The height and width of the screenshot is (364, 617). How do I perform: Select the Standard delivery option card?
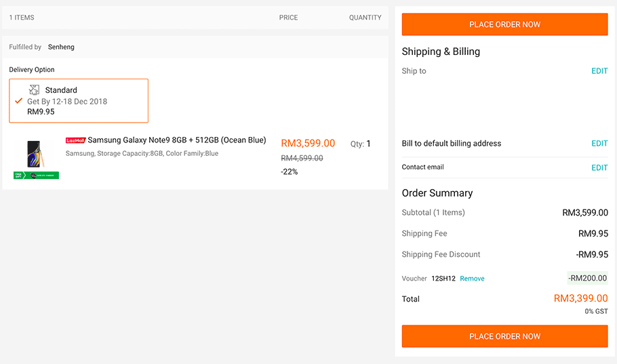79,101
